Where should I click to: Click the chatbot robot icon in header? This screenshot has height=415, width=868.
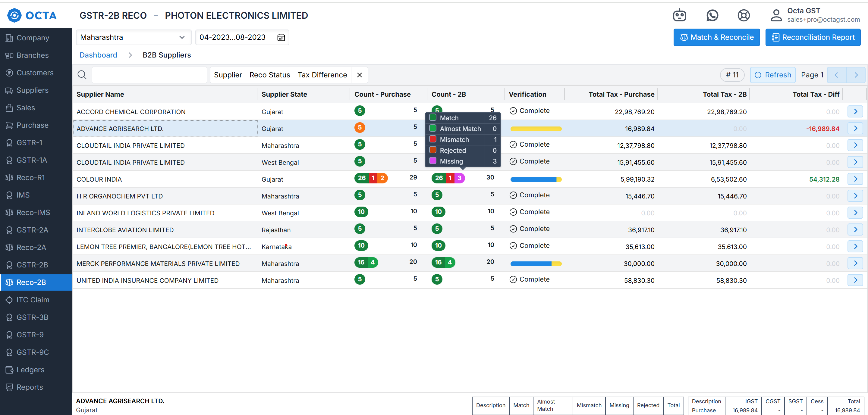coord(679,15)
